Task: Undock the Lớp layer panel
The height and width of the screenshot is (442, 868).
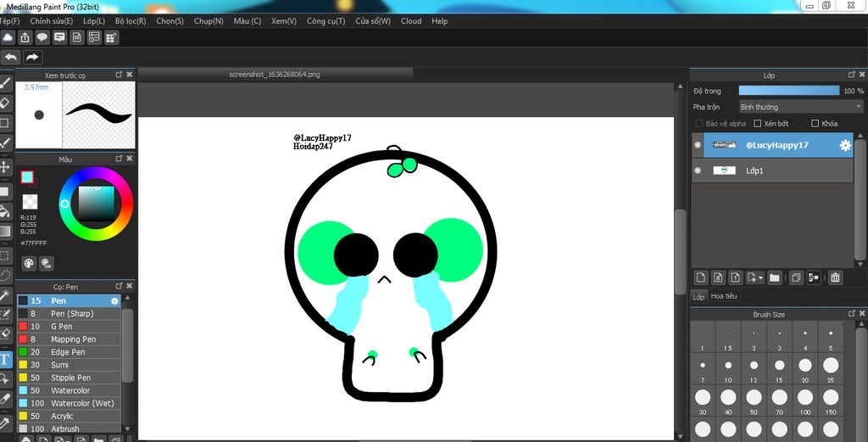Action: 852,74
